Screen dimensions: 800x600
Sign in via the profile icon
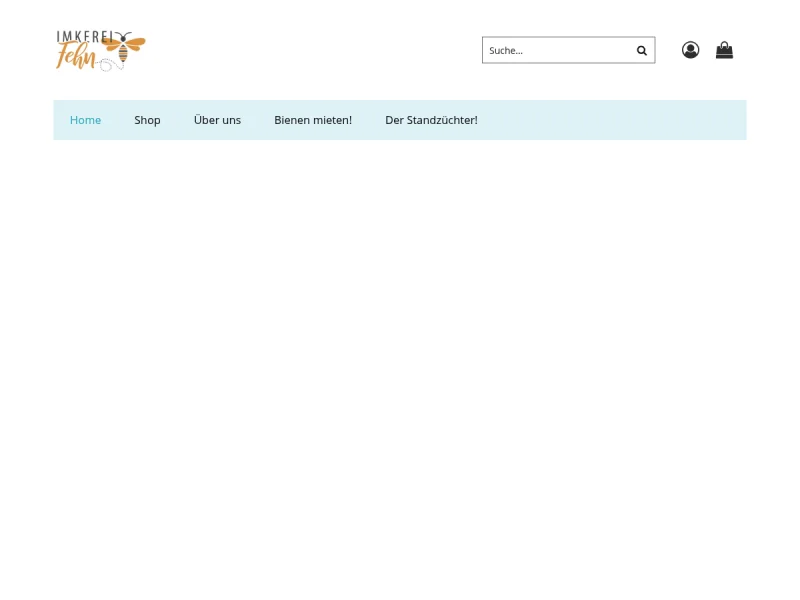[x=690, y=50]
